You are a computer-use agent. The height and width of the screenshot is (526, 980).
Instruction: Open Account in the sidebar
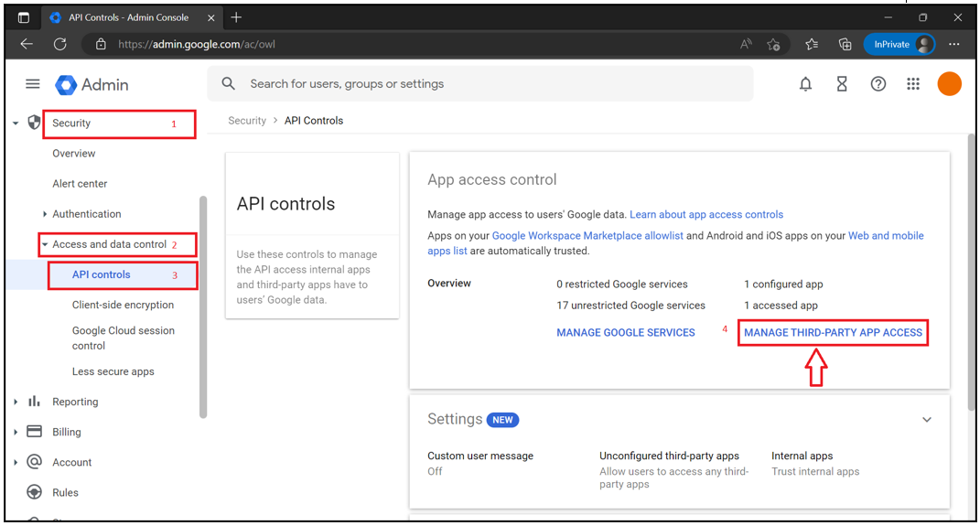point(72,462)
